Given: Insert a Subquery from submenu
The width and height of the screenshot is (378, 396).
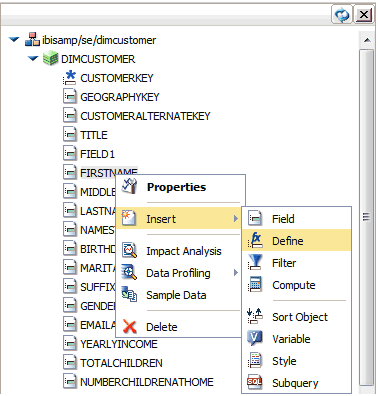Looking at the screenshot, I should (297, 383).
